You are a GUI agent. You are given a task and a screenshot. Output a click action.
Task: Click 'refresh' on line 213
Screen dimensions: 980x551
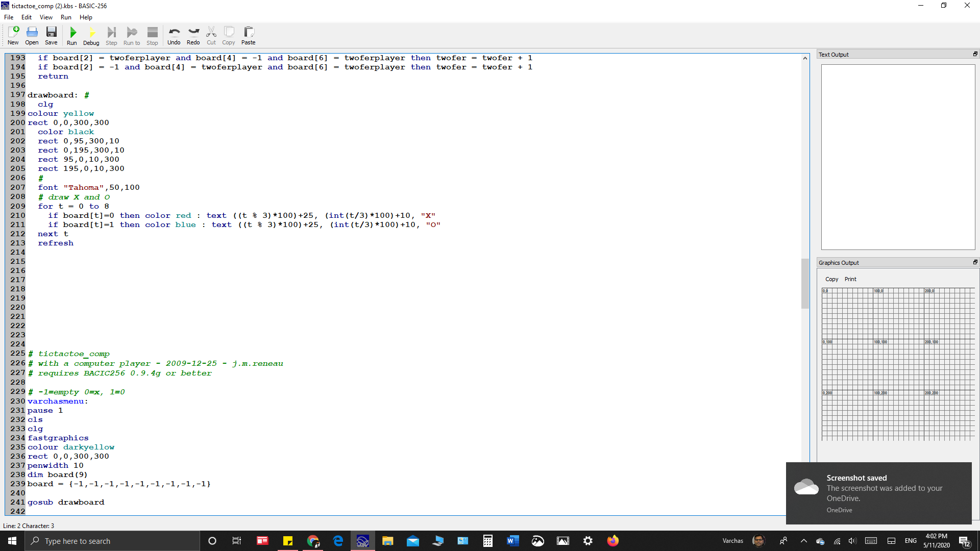tap(56, 243)
